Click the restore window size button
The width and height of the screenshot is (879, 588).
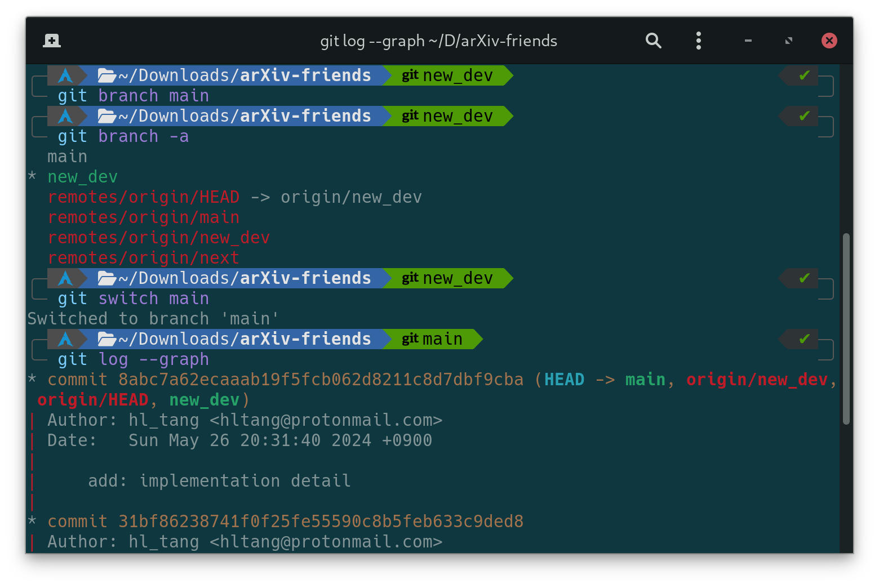[x=789, y=41]
